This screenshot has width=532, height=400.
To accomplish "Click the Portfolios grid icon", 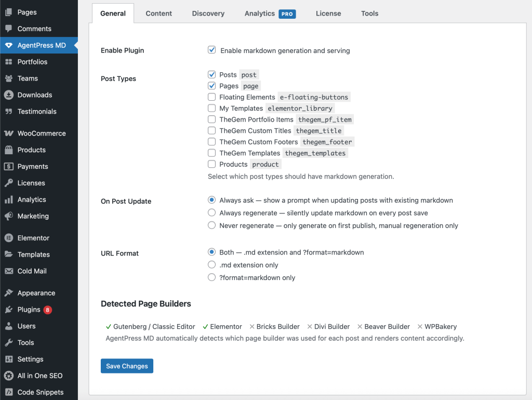I will pyautogui.click(x=9, y=62).
